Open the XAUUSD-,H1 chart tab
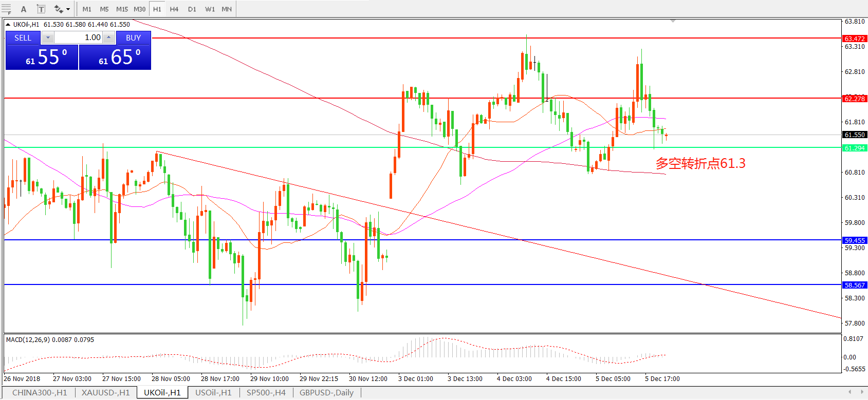This screenshot has width=868, height=400. (x=105, y=393)
